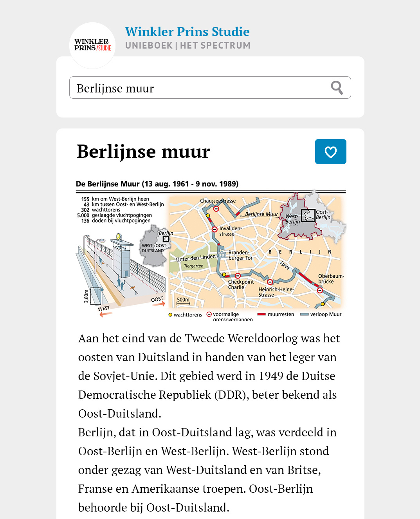Image resolution: width=420 pixels, height=519 pixels.
Task: Click the Chausseestrasse border crossing marker
Action: [x=216, y=208]
